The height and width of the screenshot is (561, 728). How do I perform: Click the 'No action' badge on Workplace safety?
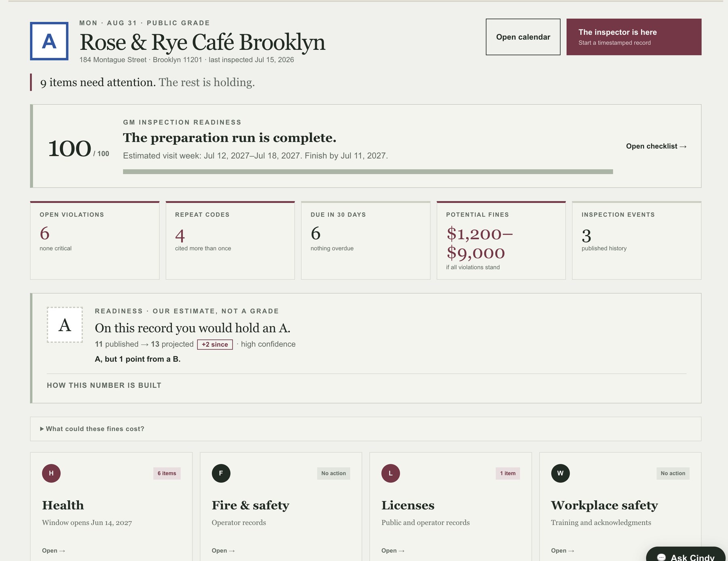click(673, 473)
